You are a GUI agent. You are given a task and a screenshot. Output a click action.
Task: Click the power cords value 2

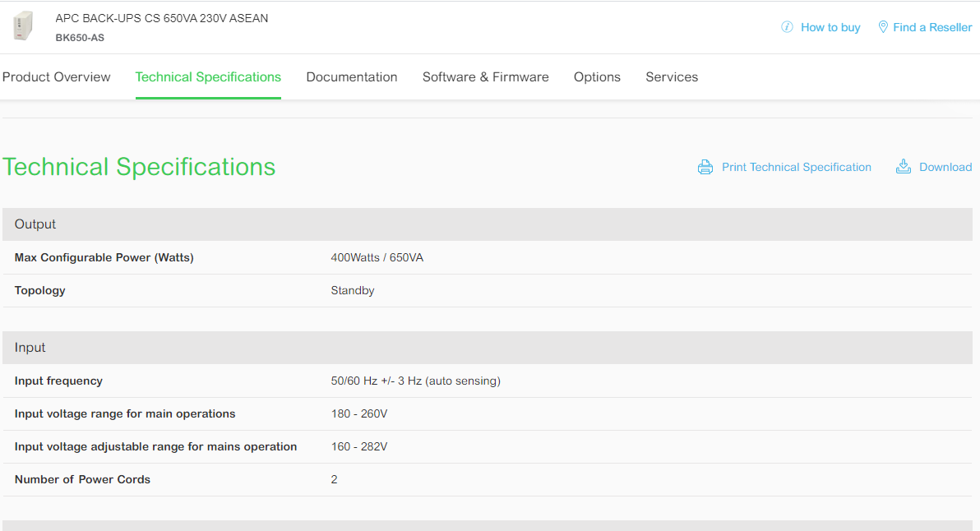coord(335,480)
